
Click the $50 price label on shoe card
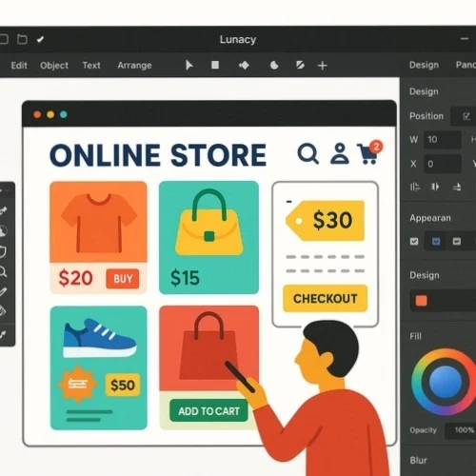(123, 385)
